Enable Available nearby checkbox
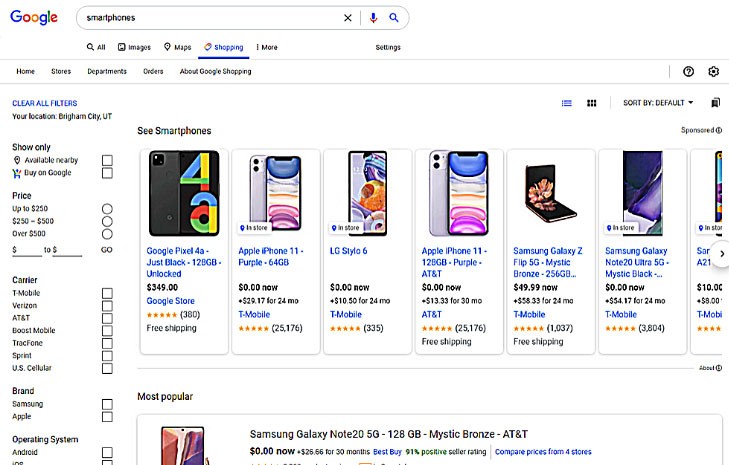Viewport: 729px width, 465px height. pyautogui.click(x=107, y=160)
